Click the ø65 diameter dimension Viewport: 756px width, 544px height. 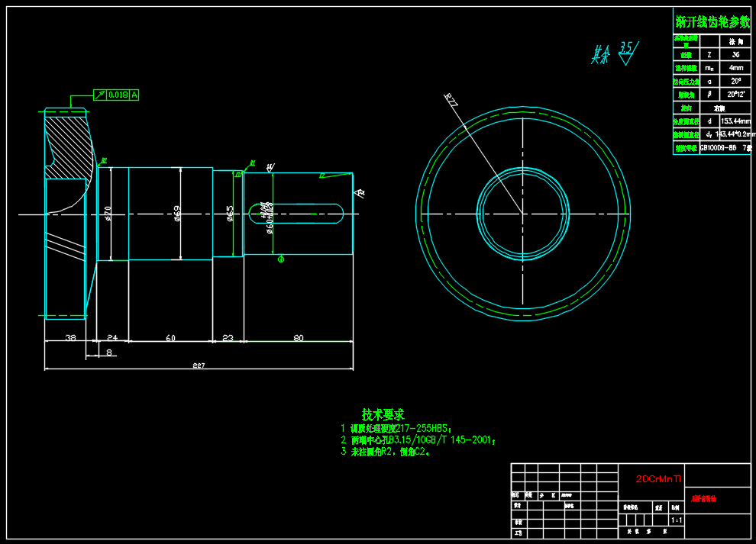point(231,214)
